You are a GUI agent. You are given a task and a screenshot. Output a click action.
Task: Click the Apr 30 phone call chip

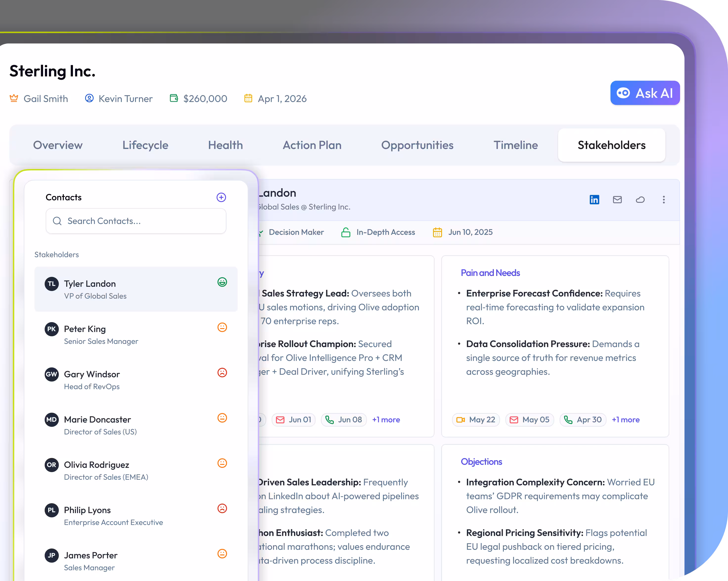(583, 420)
